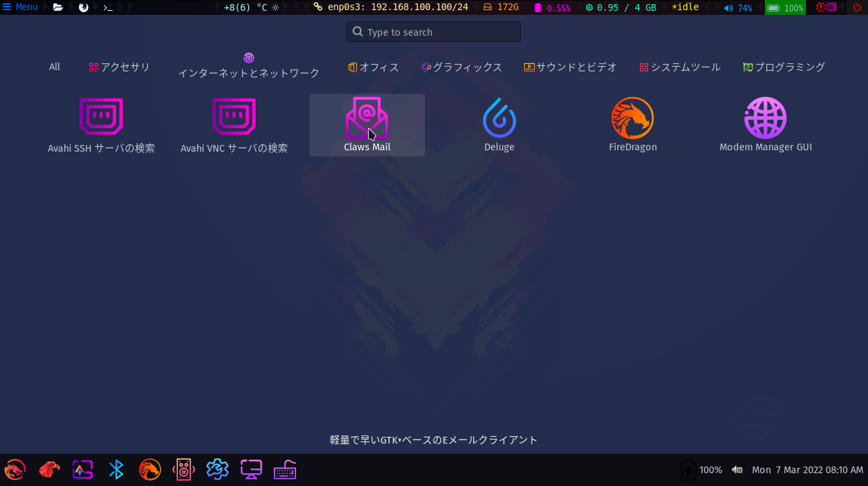Select the サウンドとビデオ category
The image size is (868, 486).
(x=571, y=67)
